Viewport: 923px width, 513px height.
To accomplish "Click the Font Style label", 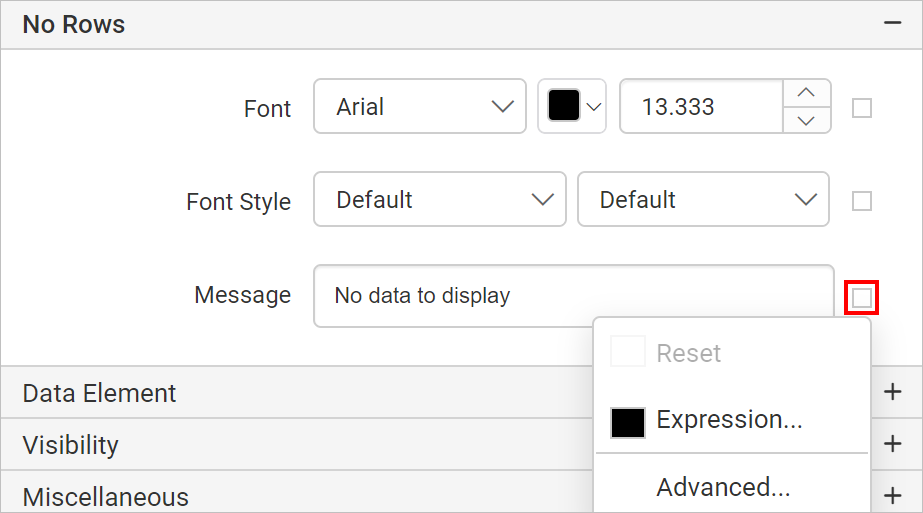I will coord(238,201).
